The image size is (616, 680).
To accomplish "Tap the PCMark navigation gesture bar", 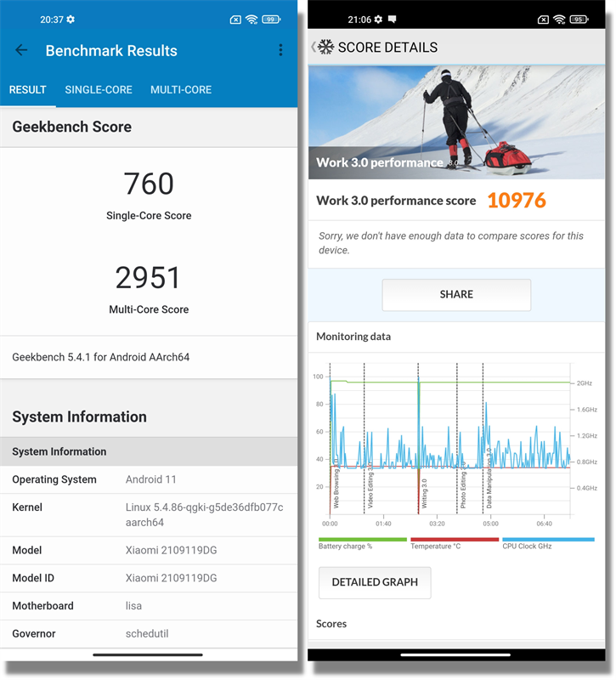I will (455, 654).
